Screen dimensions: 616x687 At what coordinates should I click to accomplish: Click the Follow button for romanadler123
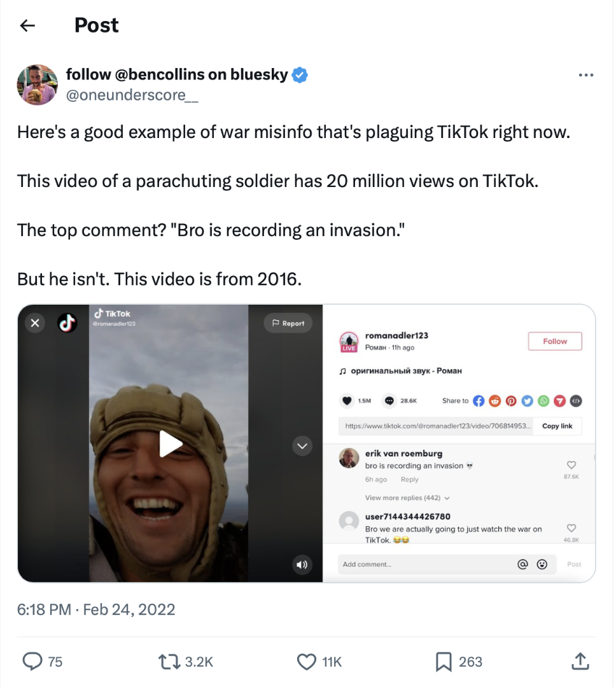click(554, 342)
